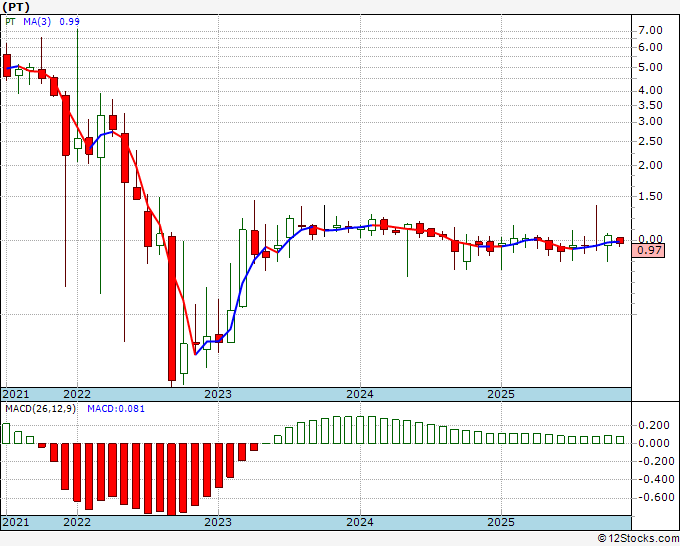Viewport: 680px width, 546px height.
Task: Click the MACD:0.081 value readout
Action: click(x=116, y=409)
